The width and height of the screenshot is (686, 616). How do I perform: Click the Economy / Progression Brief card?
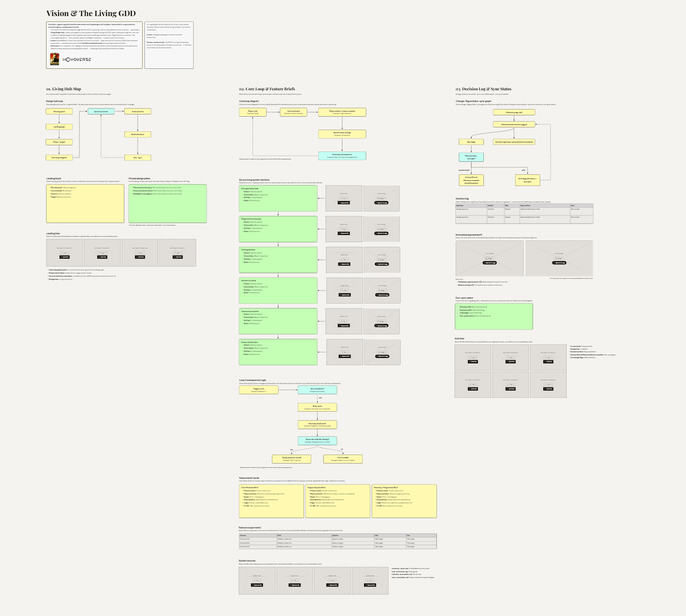click(404, 501)
